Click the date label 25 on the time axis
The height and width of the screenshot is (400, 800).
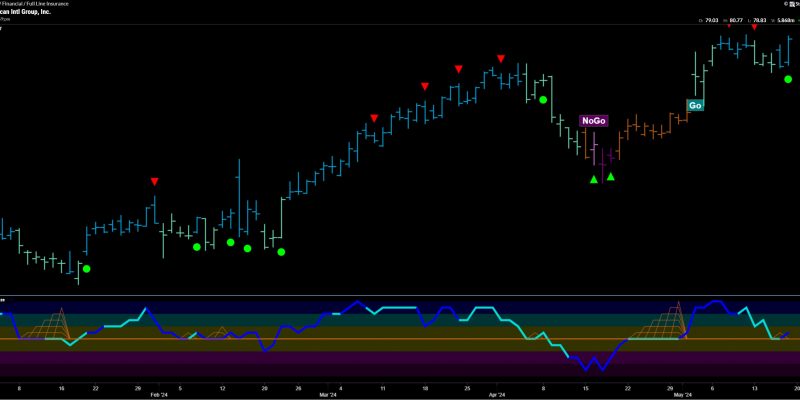click(465, 388)
